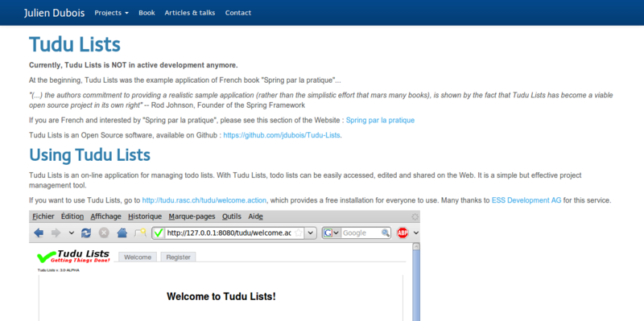The image size is (644, 321).
Task: Click the Aide menu in embedded screenshot
Action: [x=255, y=216]
